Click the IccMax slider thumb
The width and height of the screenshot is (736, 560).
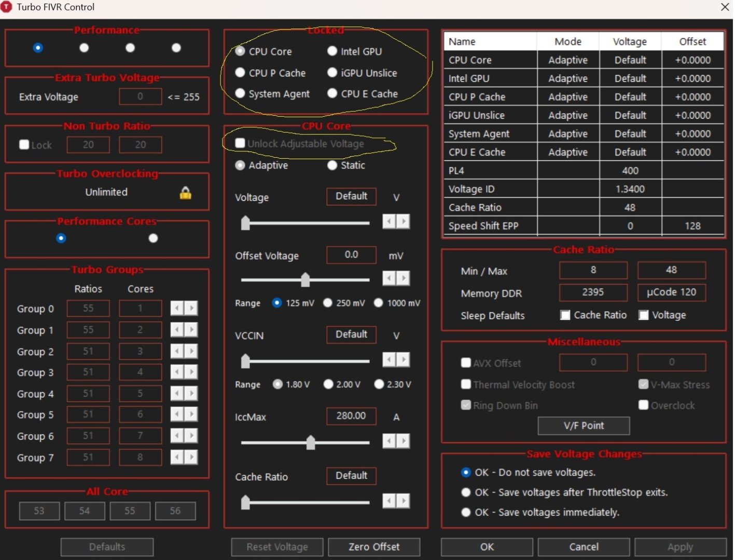click(x=310, y=442)
